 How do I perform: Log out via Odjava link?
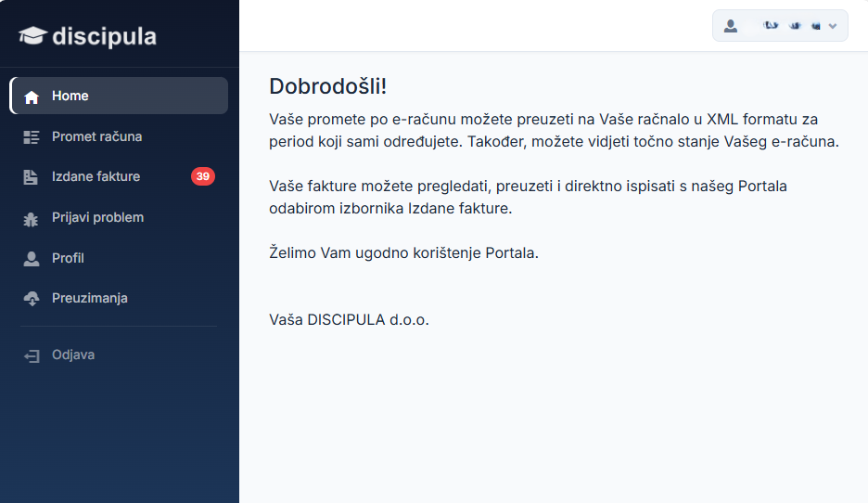coord(73,355)
